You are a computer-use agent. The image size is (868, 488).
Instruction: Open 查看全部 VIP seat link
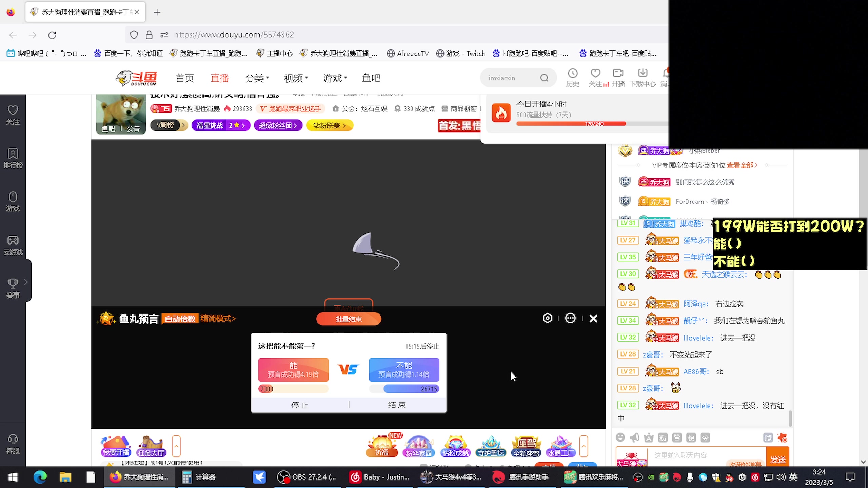[741, 165]
